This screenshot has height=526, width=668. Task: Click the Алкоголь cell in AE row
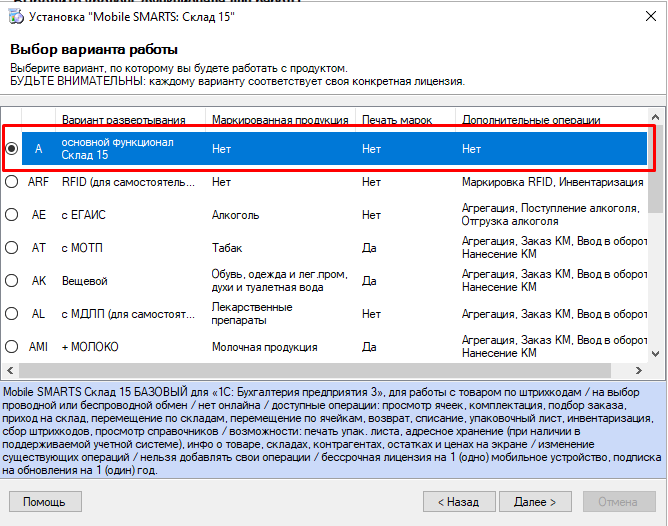click(235, 215)
